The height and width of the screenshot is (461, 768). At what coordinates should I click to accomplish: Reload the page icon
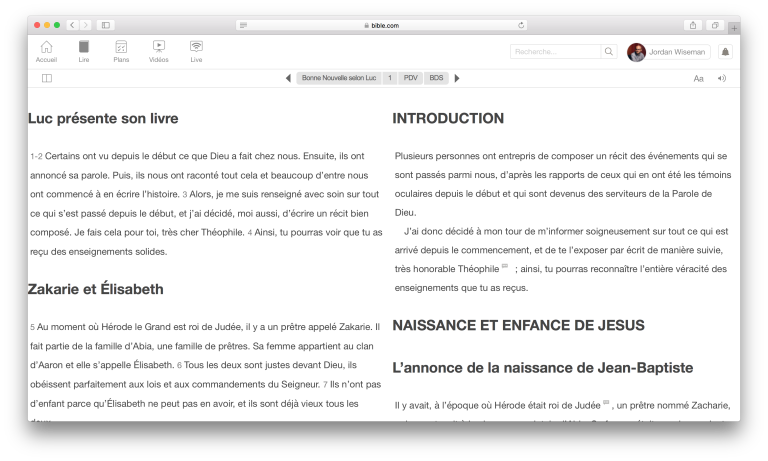point(521,25)
